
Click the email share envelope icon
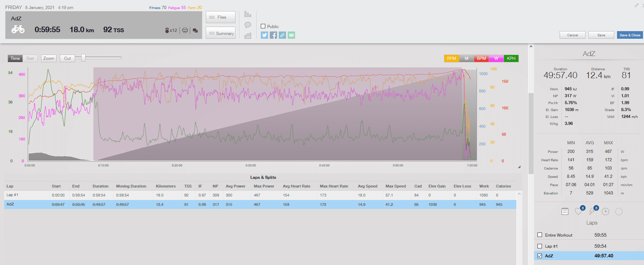click(x=291, y=35)
